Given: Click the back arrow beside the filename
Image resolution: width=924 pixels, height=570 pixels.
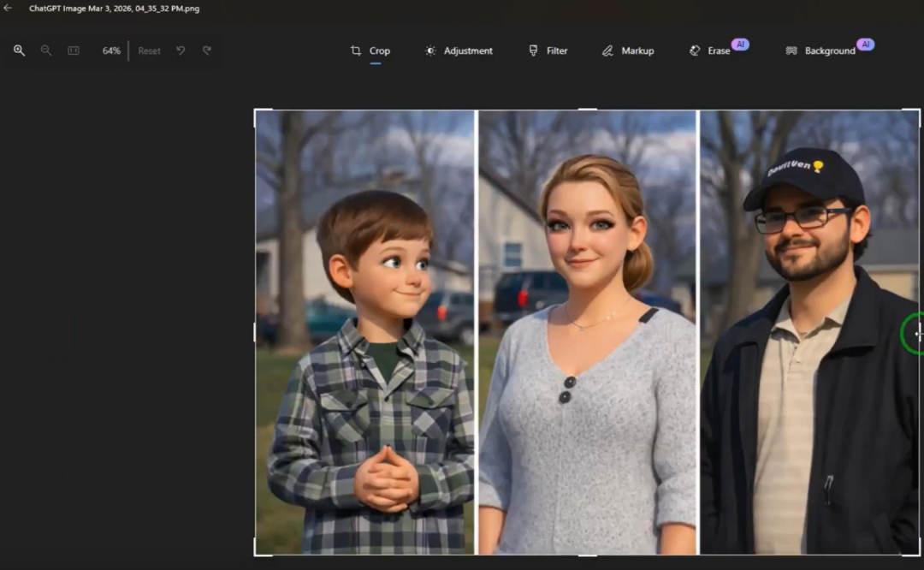Looking at the screenshot, I should coord(8,9).
